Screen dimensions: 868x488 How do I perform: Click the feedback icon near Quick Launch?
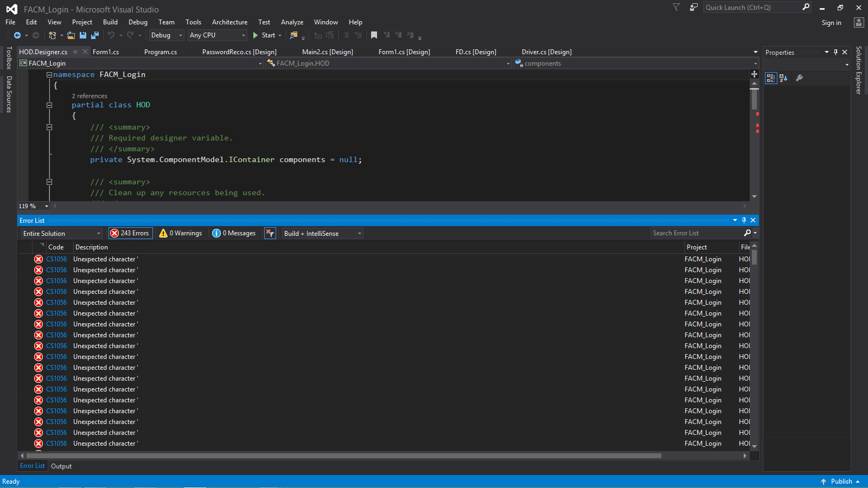(x=693, y=8)
